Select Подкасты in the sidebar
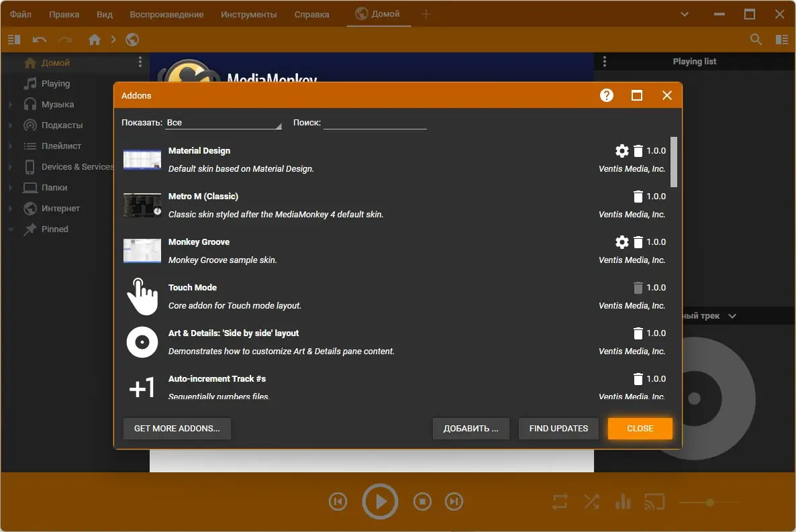 62,125
